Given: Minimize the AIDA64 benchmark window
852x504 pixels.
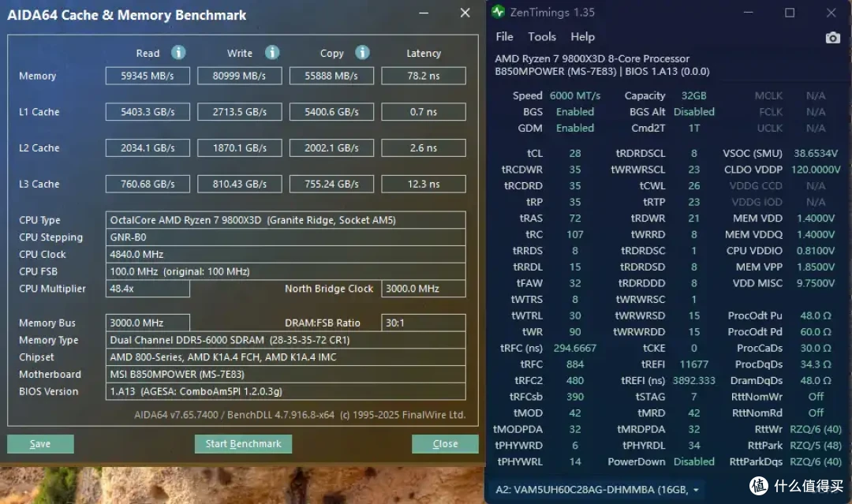Looking at the screenshot, I should coord(424,13).
